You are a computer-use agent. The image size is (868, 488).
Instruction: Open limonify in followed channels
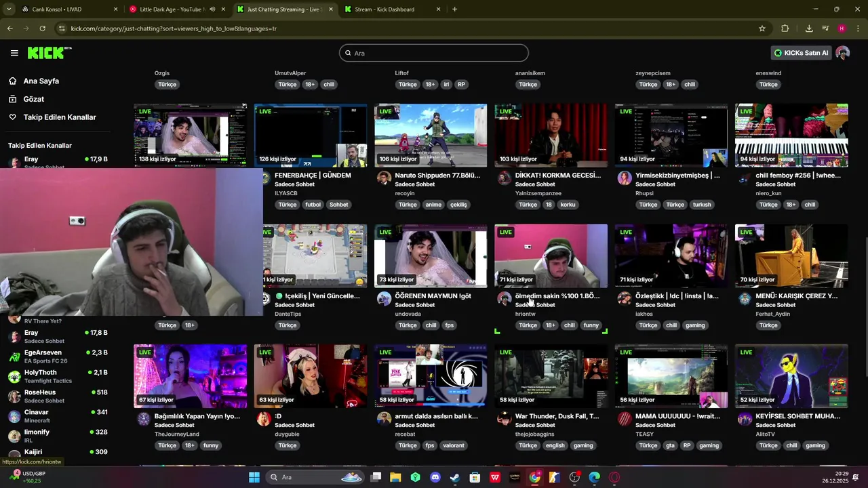tap(57, 436)
